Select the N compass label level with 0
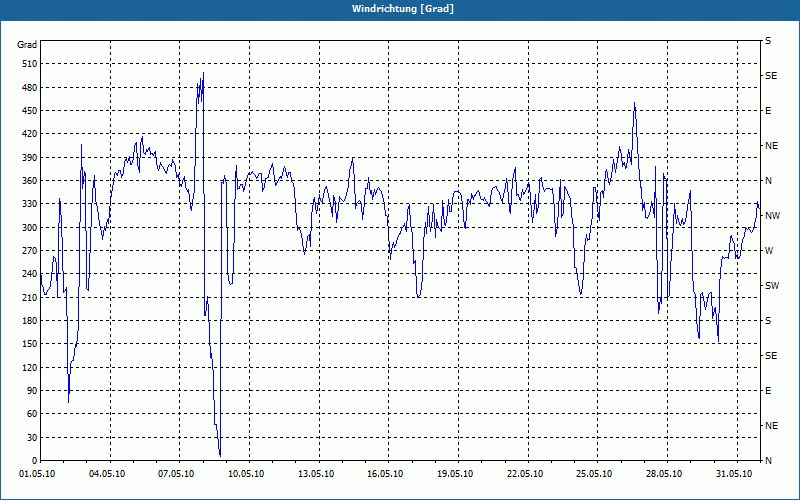This screenshot has height=500, width=800. 769,461
